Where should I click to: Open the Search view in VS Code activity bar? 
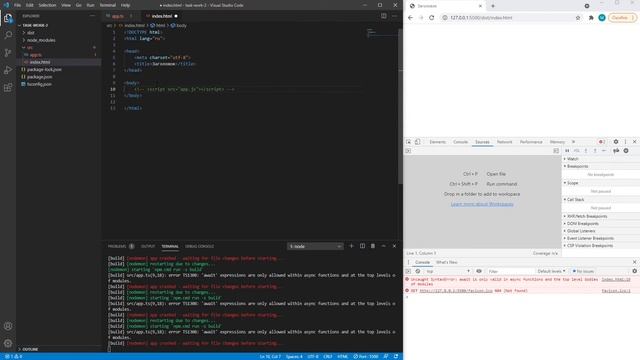8,35
